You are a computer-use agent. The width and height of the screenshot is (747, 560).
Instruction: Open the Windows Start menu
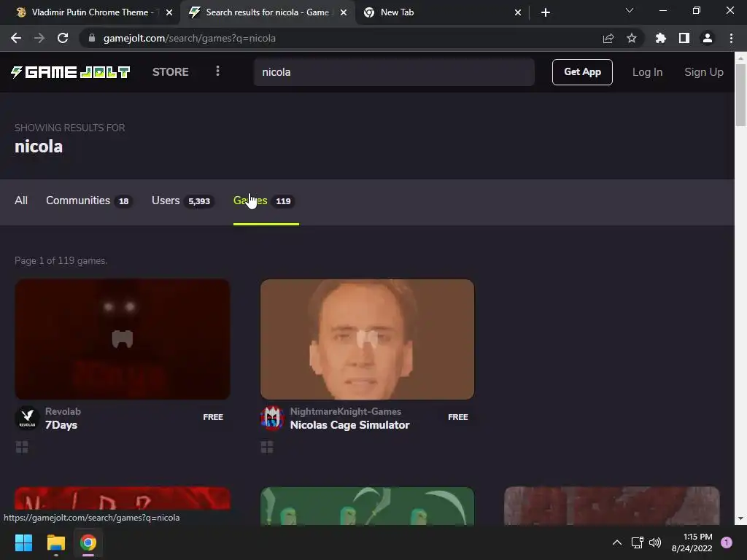23,542
